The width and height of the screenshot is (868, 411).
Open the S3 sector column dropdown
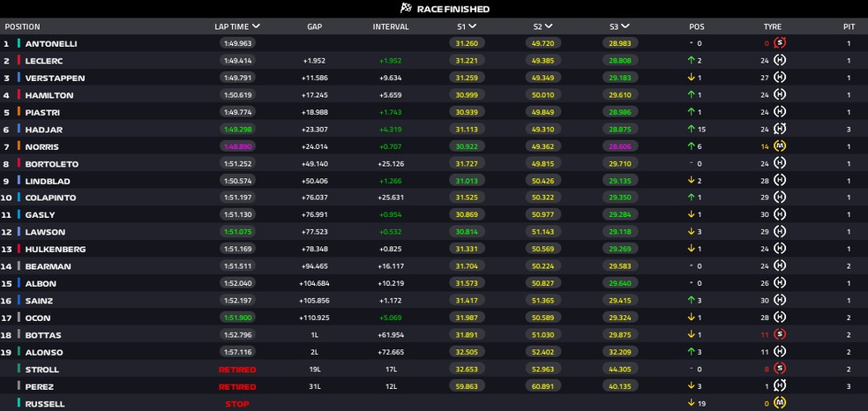tap(625, 26)
